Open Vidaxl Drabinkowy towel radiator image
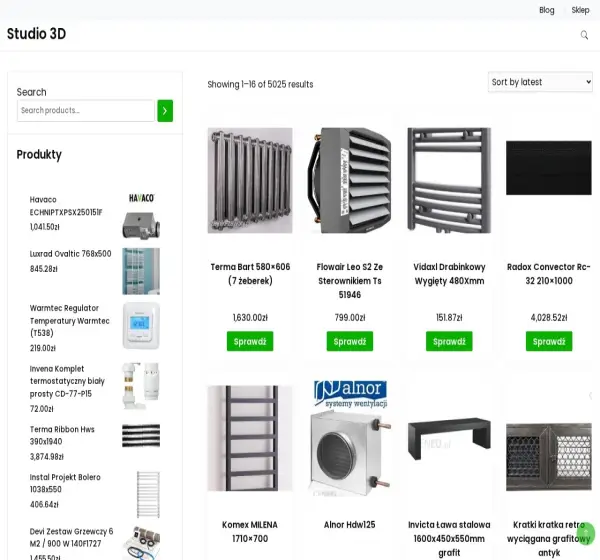This screenshot has height=560, width=600. tap(449, 180)
